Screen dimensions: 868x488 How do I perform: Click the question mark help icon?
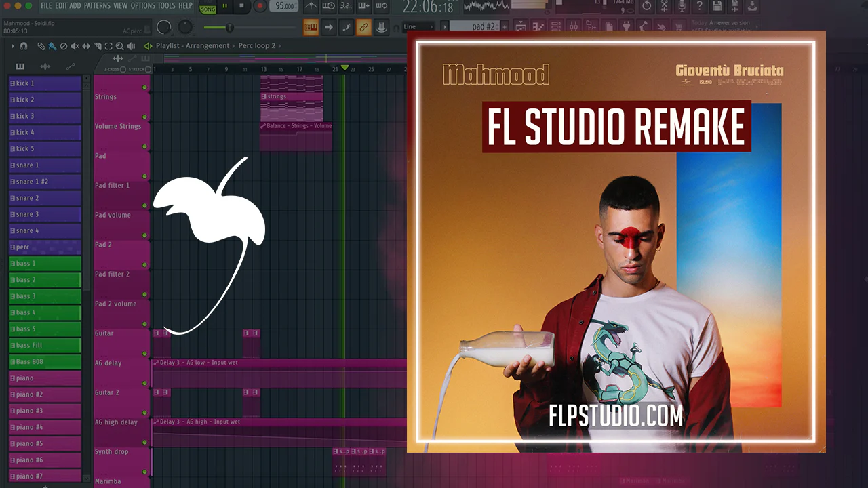pos(699,7)
